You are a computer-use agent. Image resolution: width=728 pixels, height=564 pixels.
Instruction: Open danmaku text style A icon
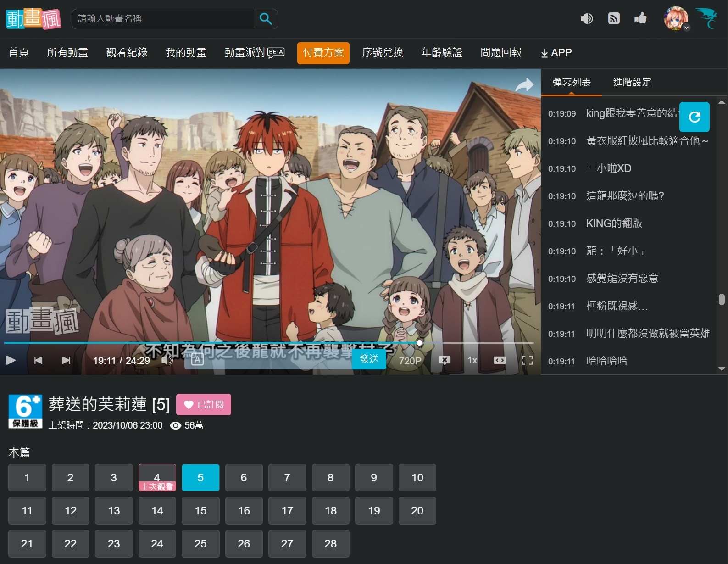coord(197,360)
